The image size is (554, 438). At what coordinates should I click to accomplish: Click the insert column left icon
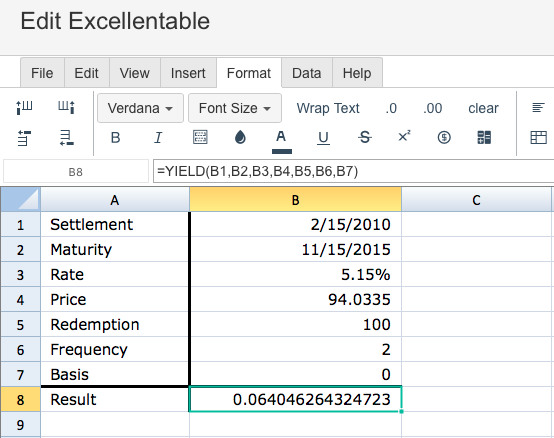[x=24, y=107]
